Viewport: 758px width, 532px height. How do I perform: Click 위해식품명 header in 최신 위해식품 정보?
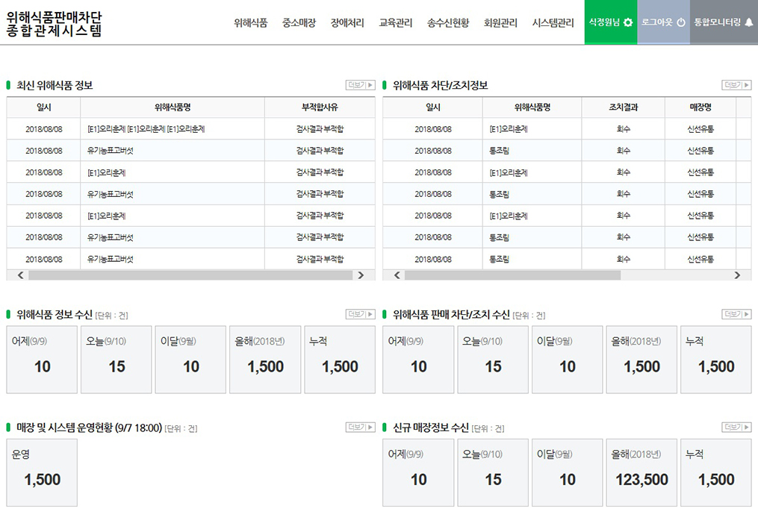pyautogui.click(x=173, y=107)
